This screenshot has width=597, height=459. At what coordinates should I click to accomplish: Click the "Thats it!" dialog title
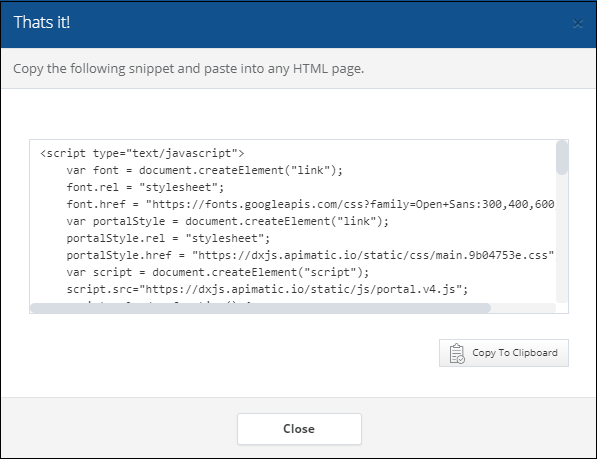click(42, 22)
